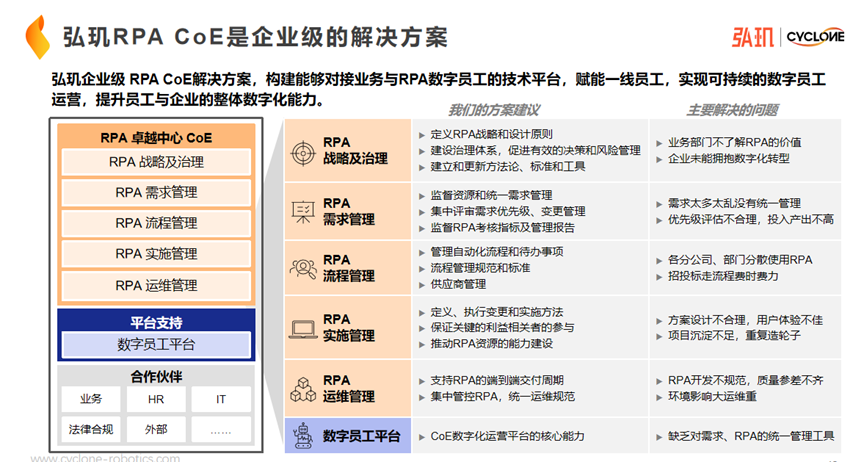Viewport: 864px width, 462px height.
Task: Click the bullet 需求太多太乱没有统一管理
Action: [x=735, y=203]
